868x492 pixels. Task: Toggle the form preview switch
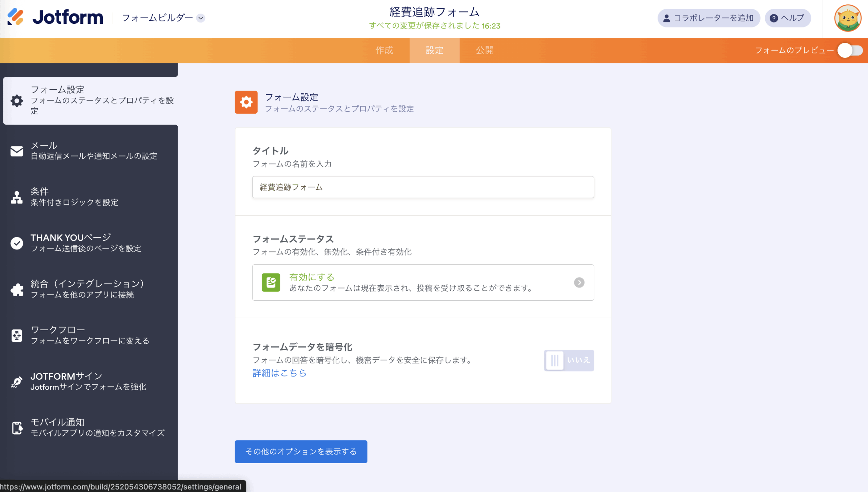point(850,51)
